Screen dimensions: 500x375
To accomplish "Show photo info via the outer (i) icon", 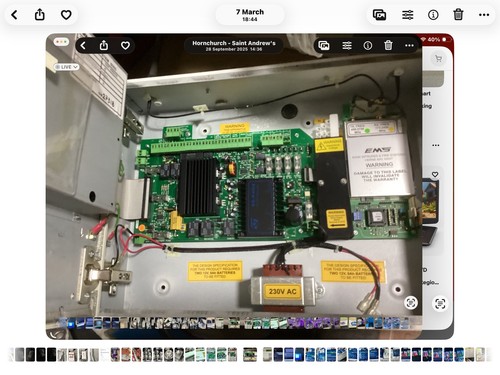I will click(433, 15).
